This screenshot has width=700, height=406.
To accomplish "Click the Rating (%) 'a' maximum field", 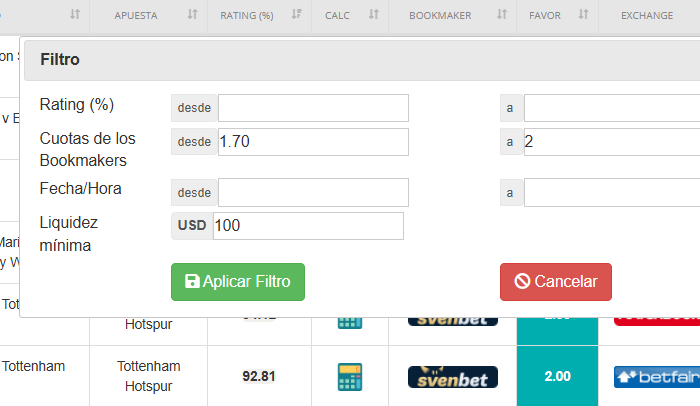I will click(610, 108).
